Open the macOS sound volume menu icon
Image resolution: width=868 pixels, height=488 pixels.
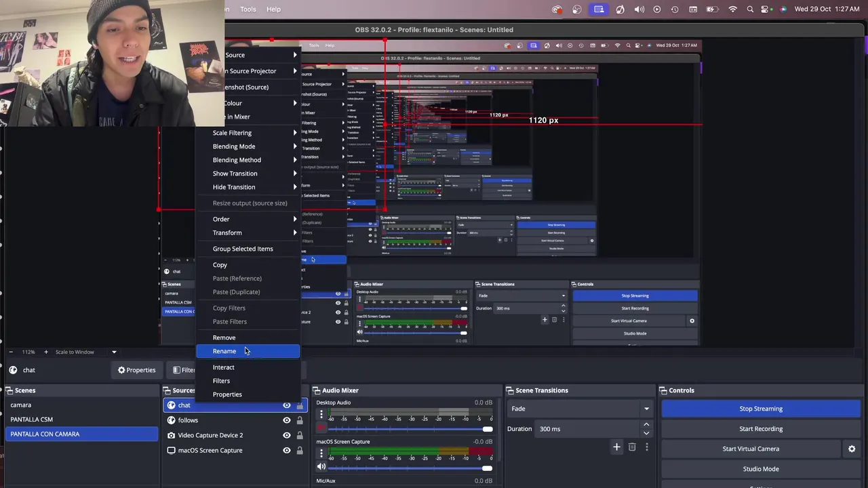639,9
